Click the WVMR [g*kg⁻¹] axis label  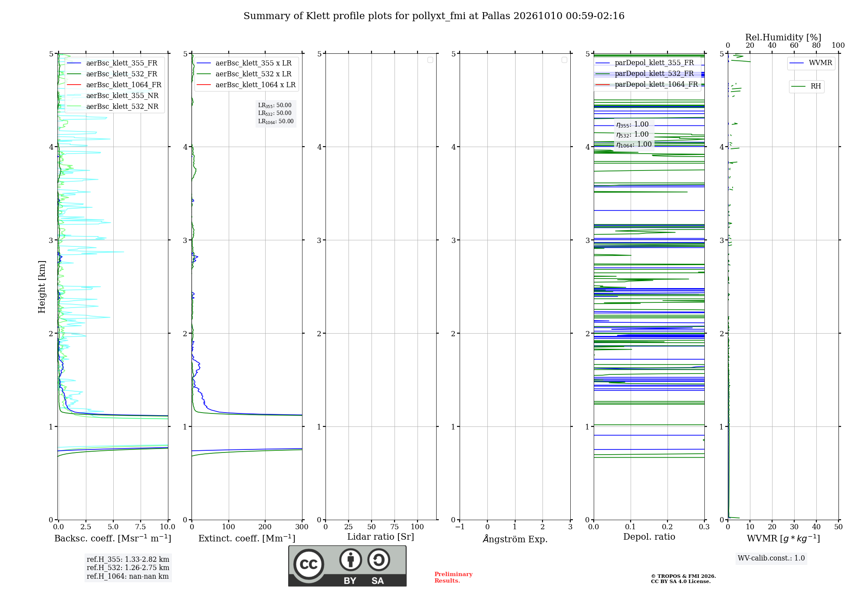pos(783,538)
